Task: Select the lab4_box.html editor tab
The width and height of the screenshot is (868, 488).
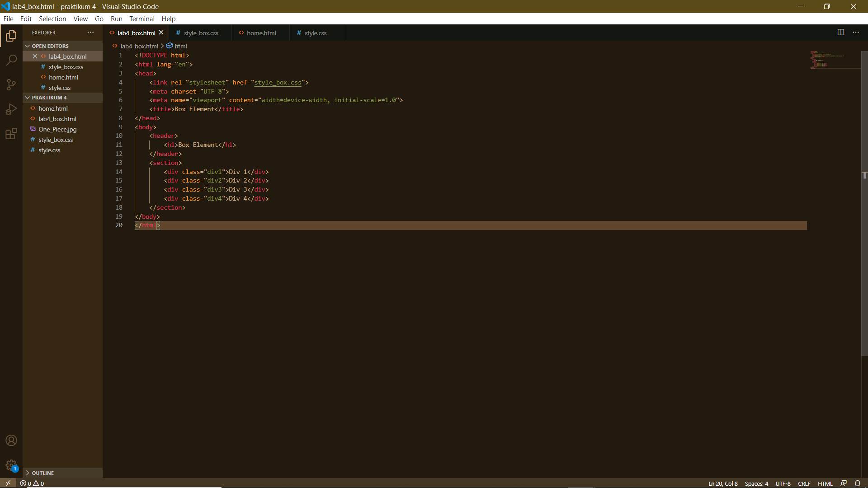Action: (136, 33)
